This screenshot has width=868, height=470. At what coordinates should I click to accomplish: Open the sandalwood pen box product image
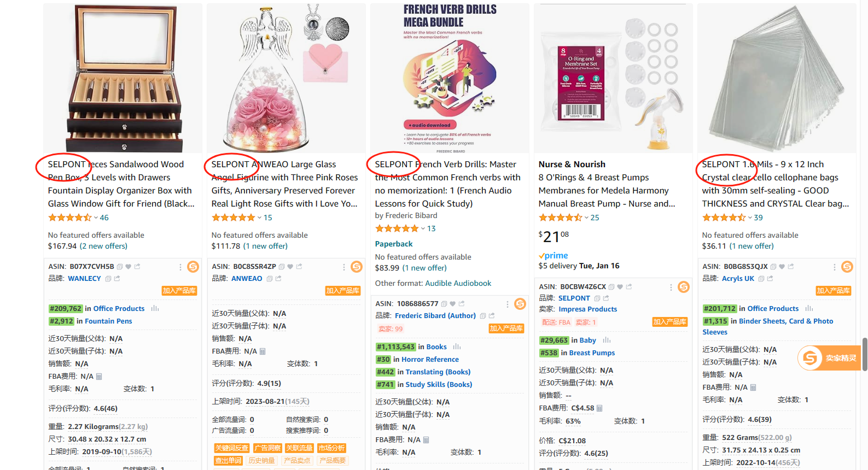123,78
